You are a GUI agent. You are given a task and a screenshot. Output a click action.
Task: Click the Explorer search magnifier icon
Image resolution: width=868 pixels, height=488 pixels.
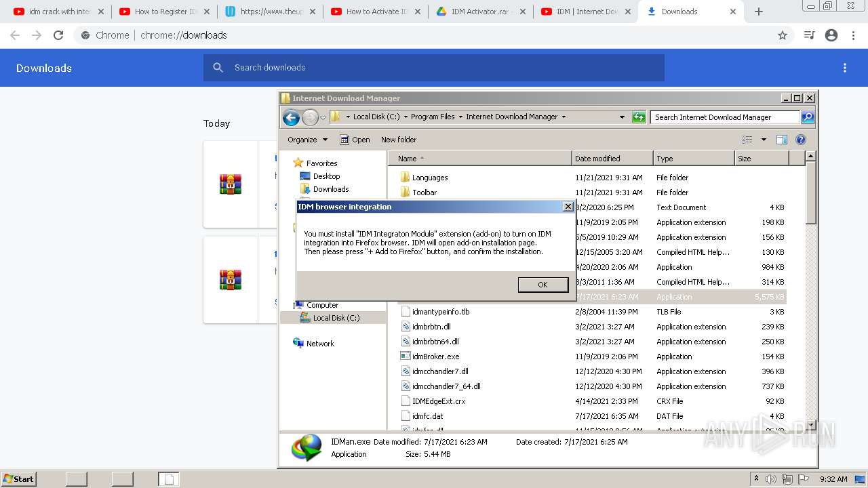(808, 117)
